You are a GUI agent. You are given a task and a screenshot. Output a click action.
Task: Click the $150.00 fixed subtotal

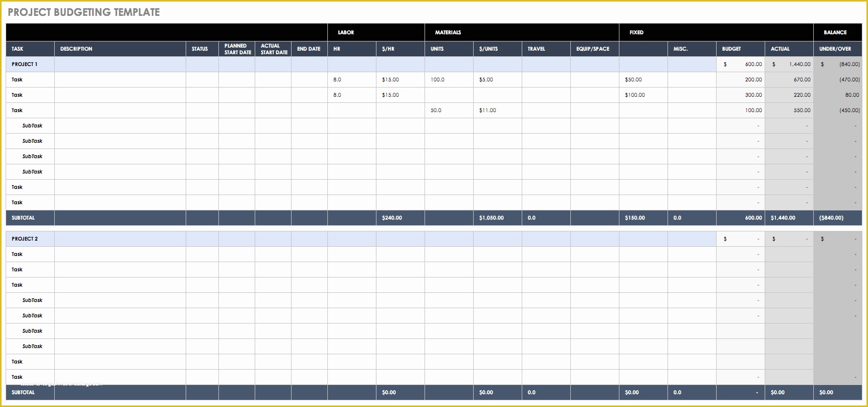point(643,218)
